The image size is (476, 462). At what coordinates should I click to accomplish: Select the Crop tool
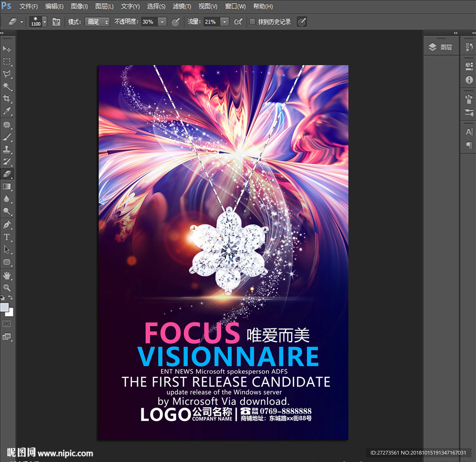tap(7, 99)
